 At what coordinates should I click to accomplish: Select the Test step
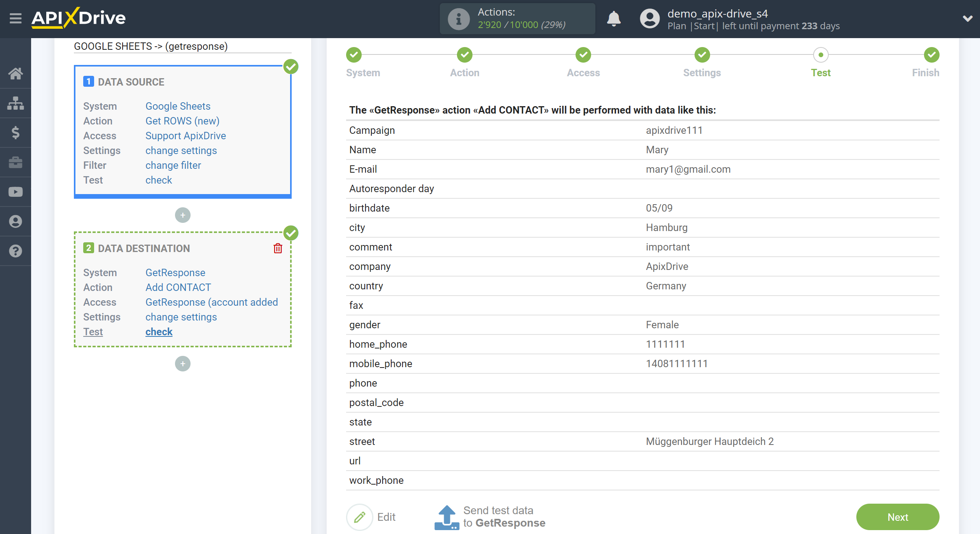(x=821, y=55)
